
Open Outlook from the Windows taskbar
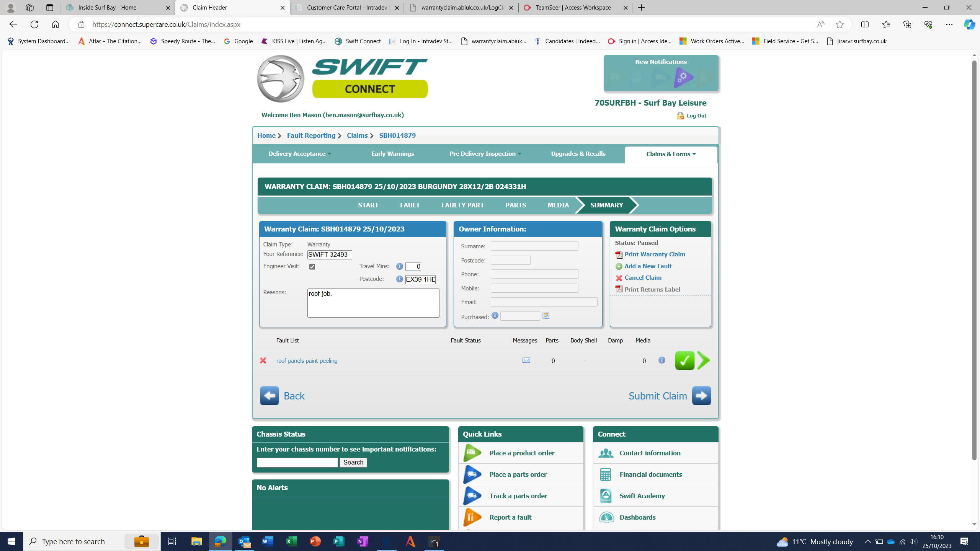point(244,541)
